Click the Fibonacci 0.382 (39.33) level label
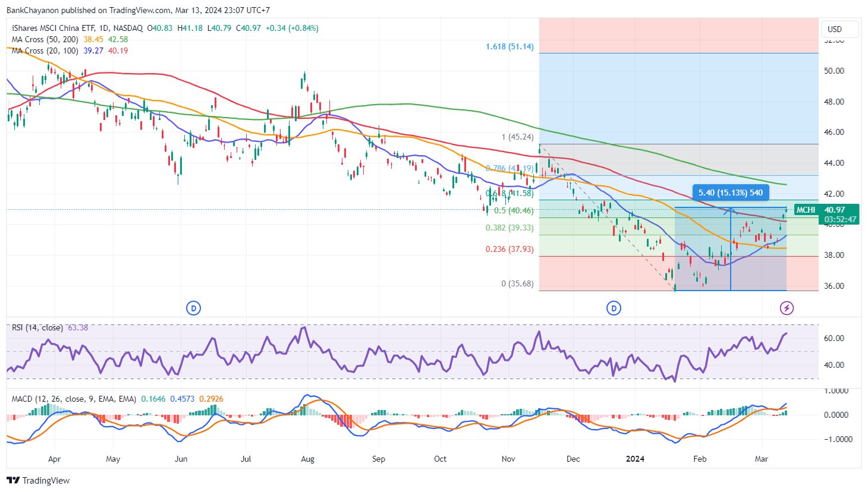Viewport: 868px width, 492px height. [x=510, y=228]
